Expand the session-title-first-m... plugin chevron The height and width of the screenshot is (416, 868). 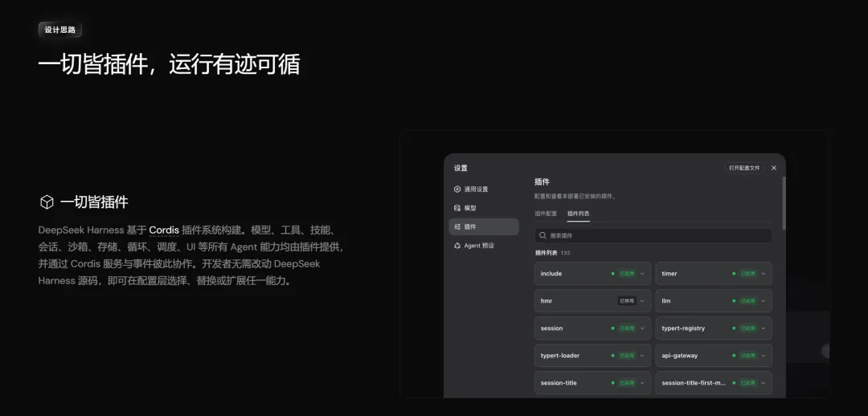(764, 383)
